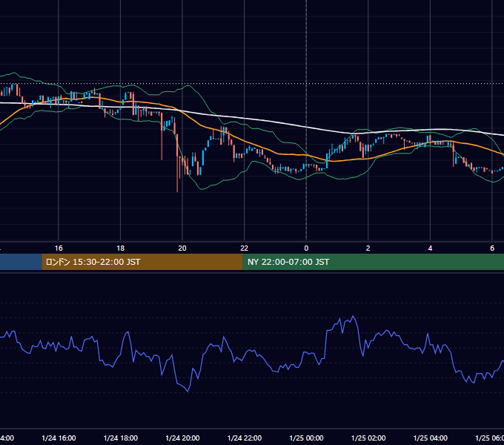Click the 1/24 22:00 time axis label

tap(245, 438)
